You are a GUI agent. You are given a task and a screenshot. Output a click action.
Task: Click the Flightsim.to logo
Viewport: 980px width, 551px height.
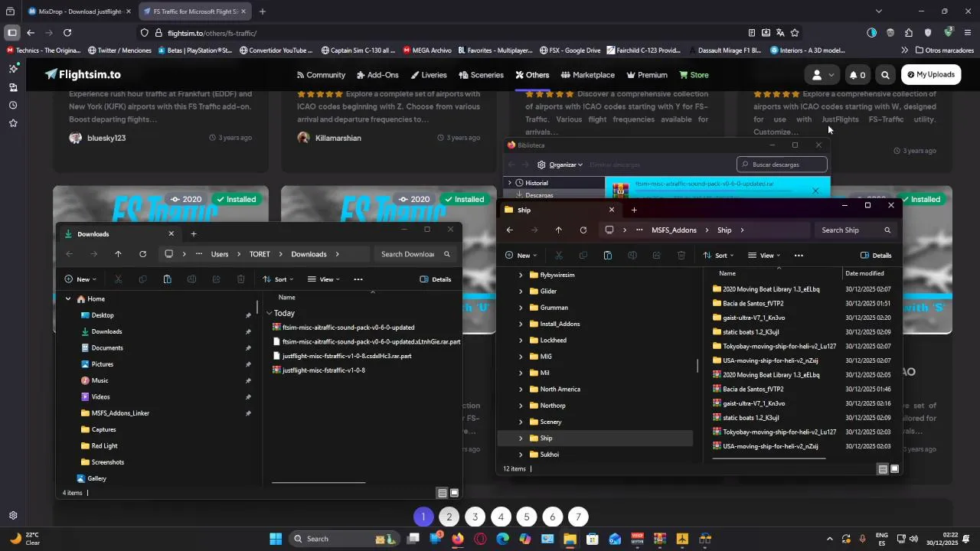(x=83, y=74)
